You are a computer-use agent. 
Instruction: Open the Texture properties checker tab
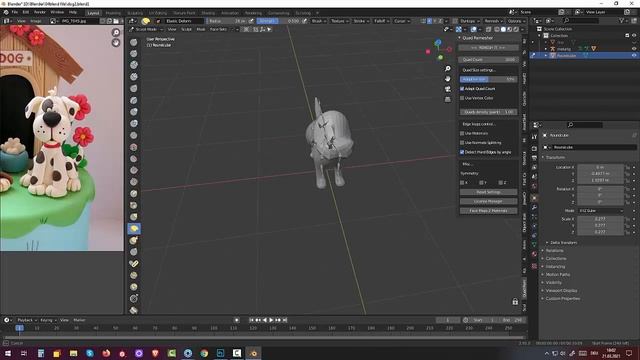[x=534, y=266]
